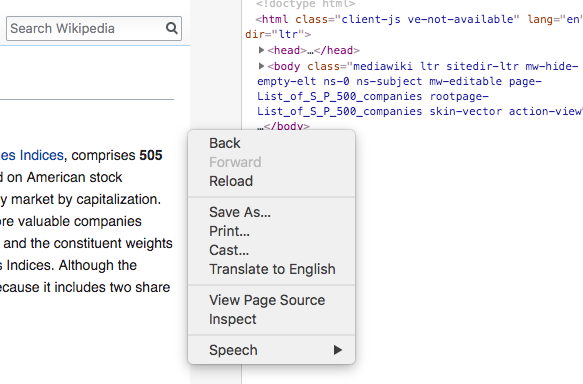Screen dimensions: 583x384
Task: Open the Speech submenu arrow
Action: pyautogui.click(x=338, y=350)
